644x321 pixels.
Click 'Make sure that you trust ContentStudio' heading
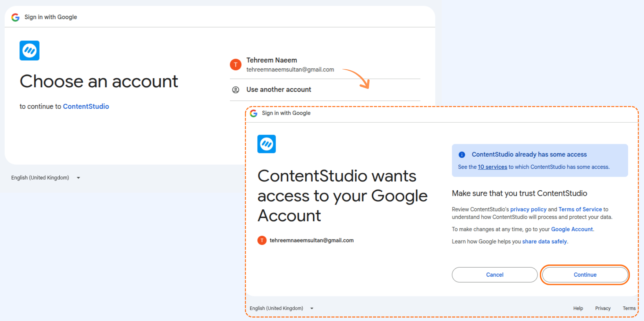point(519,193)
